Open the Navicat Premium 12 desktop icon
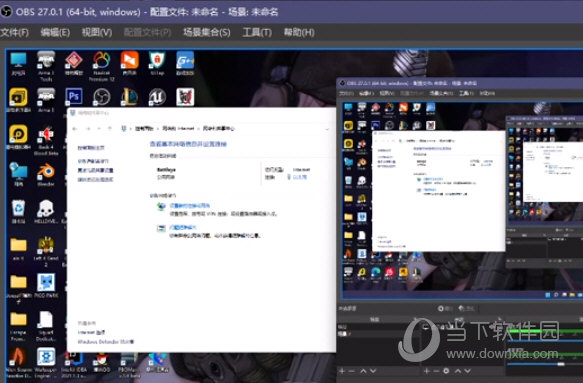The image size is (583, 383). point(102,66)
